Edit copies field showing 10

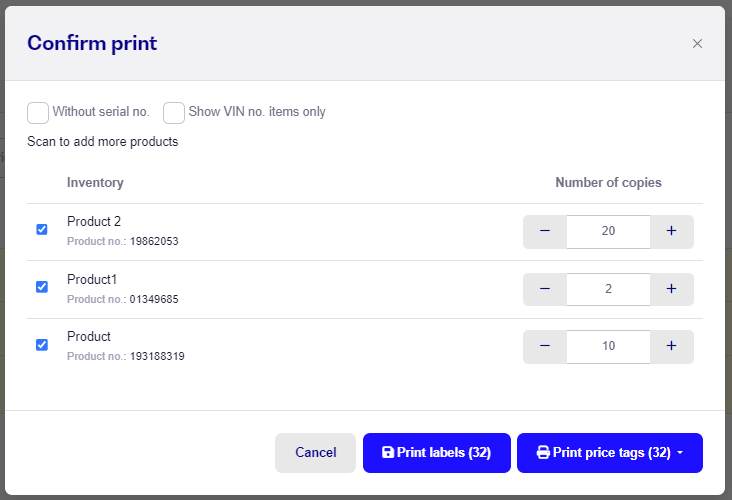point(608,346)
